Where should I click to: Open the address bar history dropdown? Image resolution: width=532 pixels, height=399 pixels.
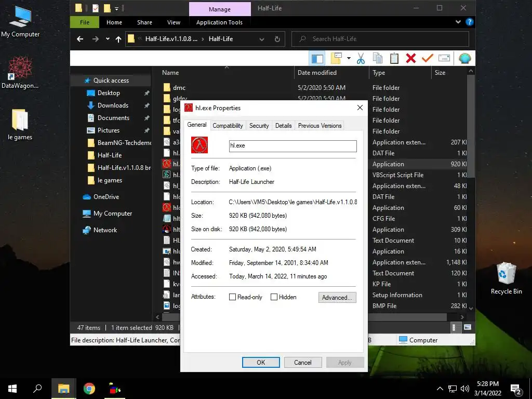(x=262, y=39)
